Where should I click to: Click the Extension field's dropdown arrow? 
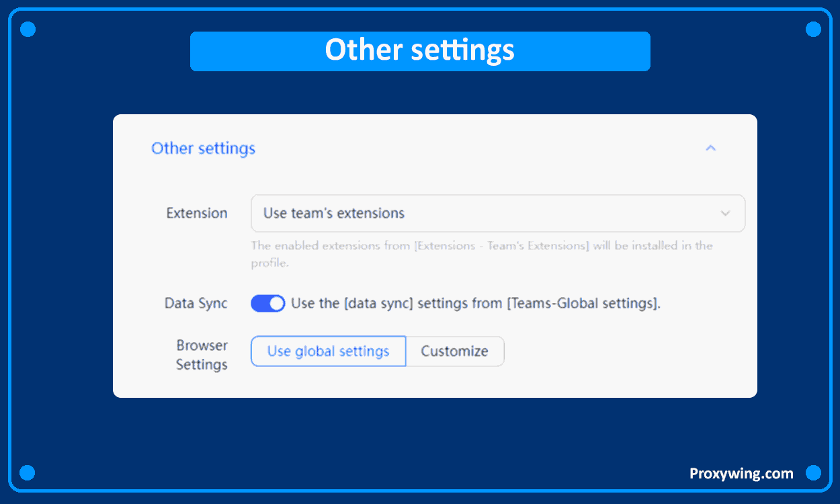(725, 214)
